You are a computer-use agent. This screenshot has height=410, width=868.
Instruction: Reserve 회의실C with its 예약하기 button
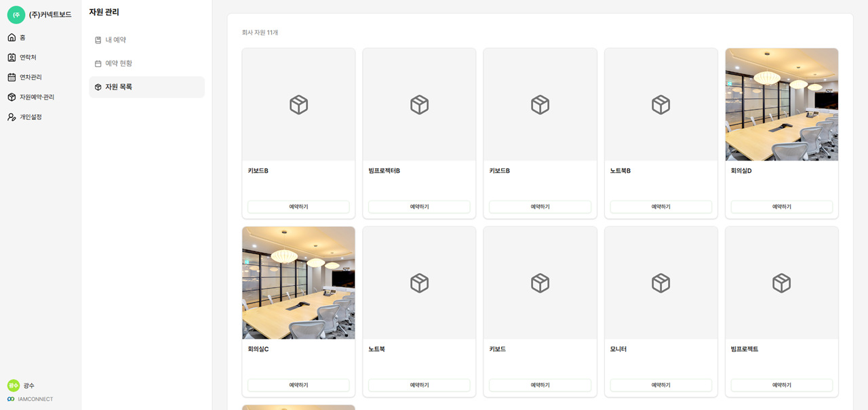tap(298, 385)
